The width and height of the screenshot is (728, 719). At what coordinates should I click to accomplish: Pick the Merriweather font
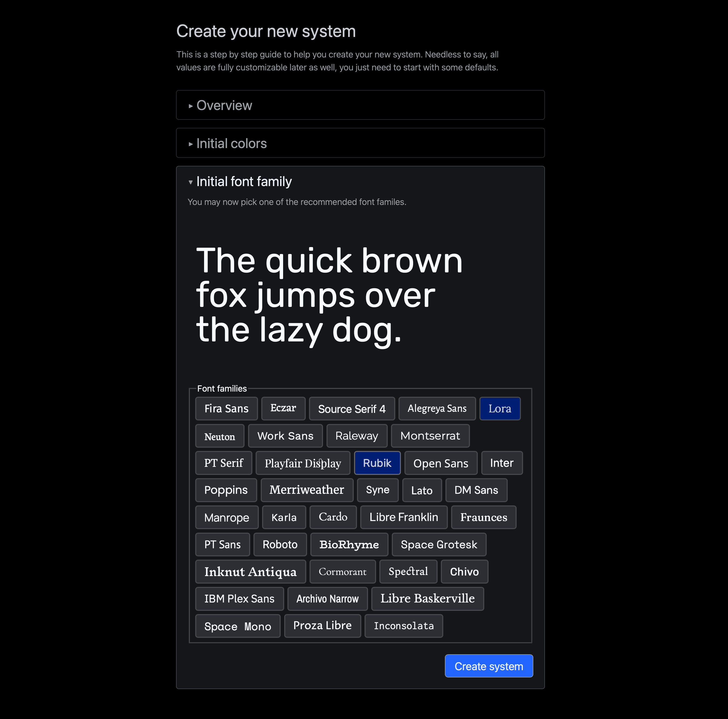[306, 490]
